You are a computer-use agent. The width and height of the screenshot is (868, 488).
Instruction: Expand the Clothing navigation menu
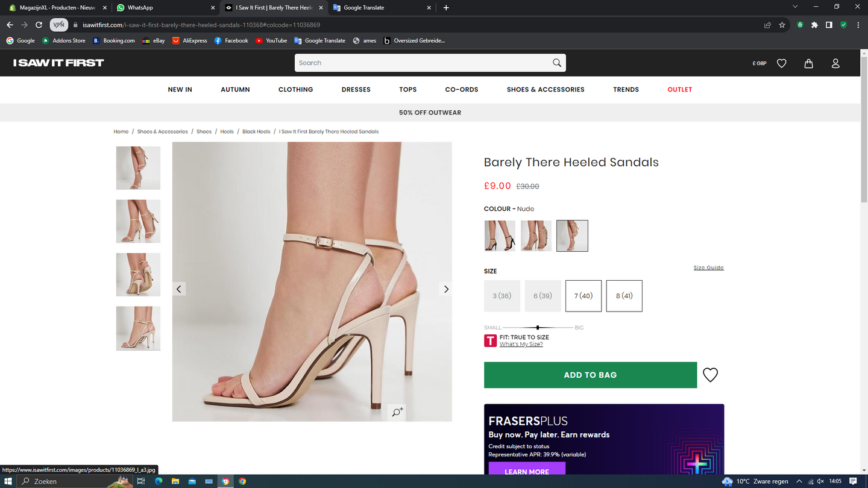pyautogui.click(x=295, y=89)
